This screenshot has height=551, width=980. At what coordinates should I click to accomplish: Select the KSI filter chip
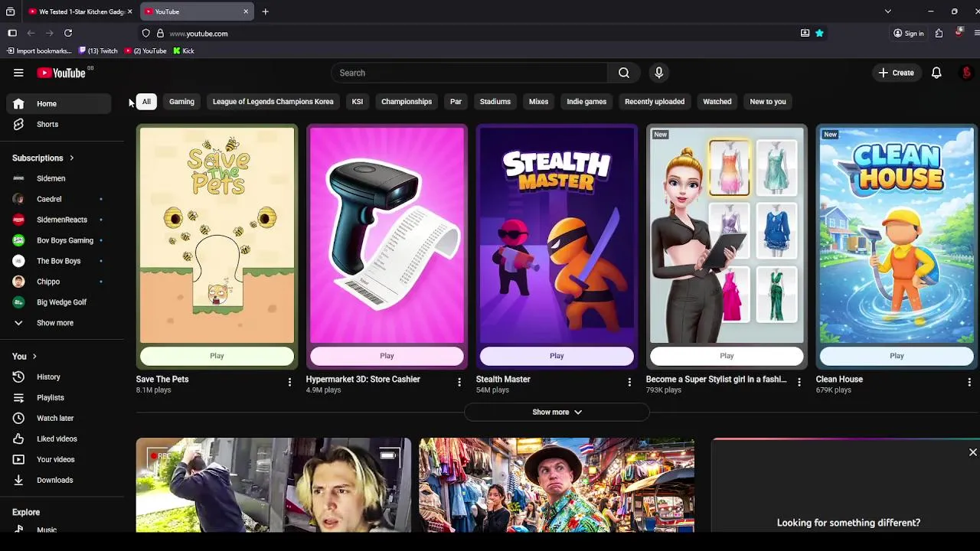(x=357, y=102)
